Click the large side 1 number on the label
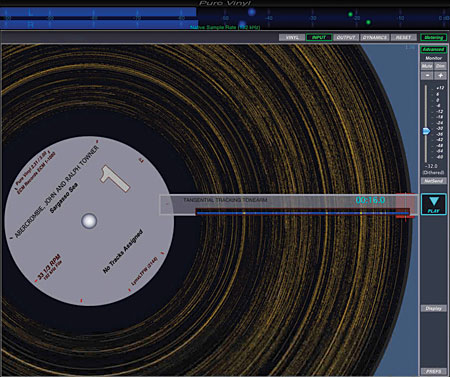 coord(115,178)
